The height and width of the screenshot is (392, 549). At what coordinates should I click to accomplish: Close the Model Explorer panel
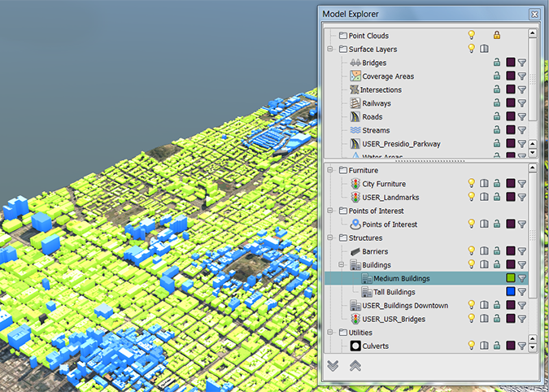click(534, 15)
